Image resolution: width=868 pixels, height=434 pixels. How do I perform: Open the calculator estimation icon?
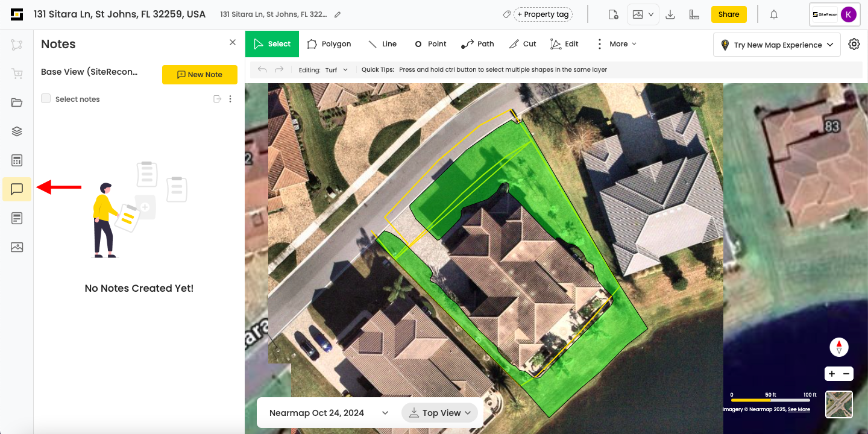click(17, 160)
